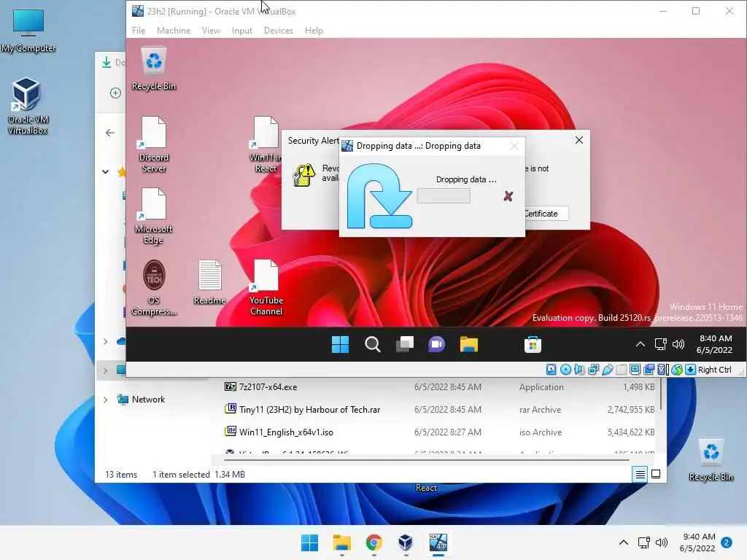Select Tiny11 (23H2) by Harbour of Tech.rar
Screen dimensions: 747x560
coord(439,410)
